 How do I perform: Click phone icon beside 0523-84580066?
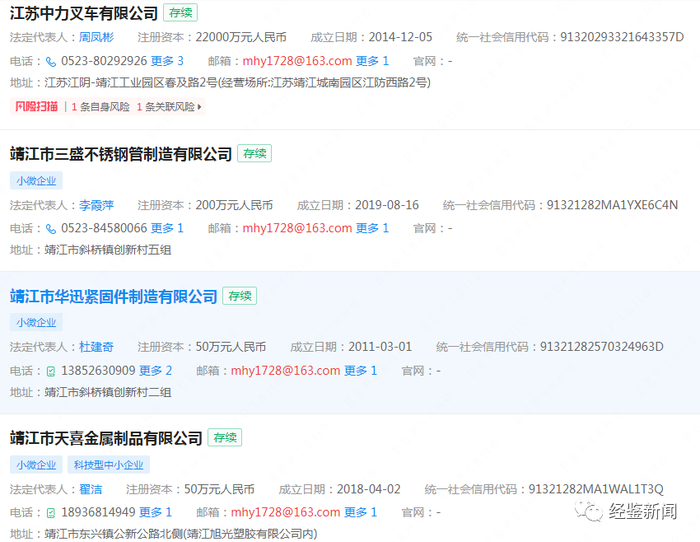[x=51, y=229]
